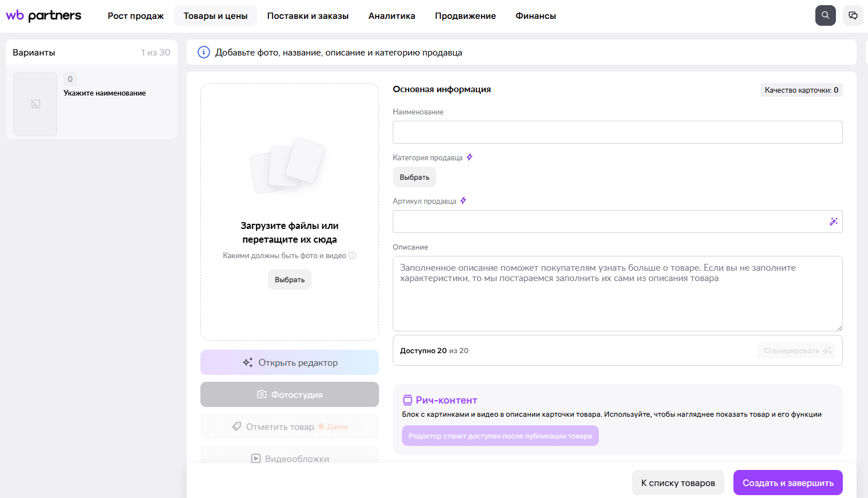The width and height of the screenshot is (868, 498).
Task: Click Открыть редактор button
Action: click(x=290, y=362)
